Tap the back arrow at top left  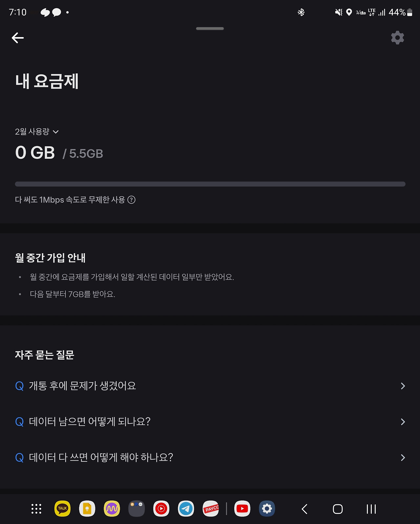point(18,38)
